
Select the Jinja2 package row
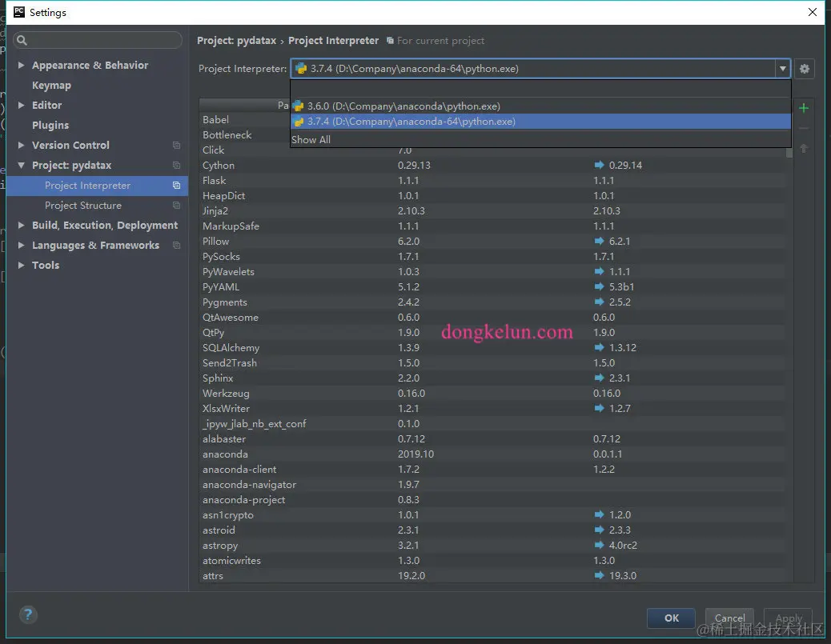[x=493, y=210]
